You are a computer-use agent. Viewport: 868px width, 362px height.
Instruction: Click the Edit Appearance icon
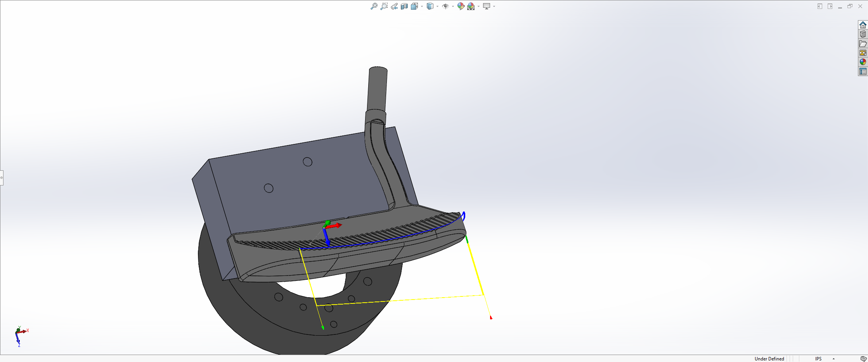point(461,6)
